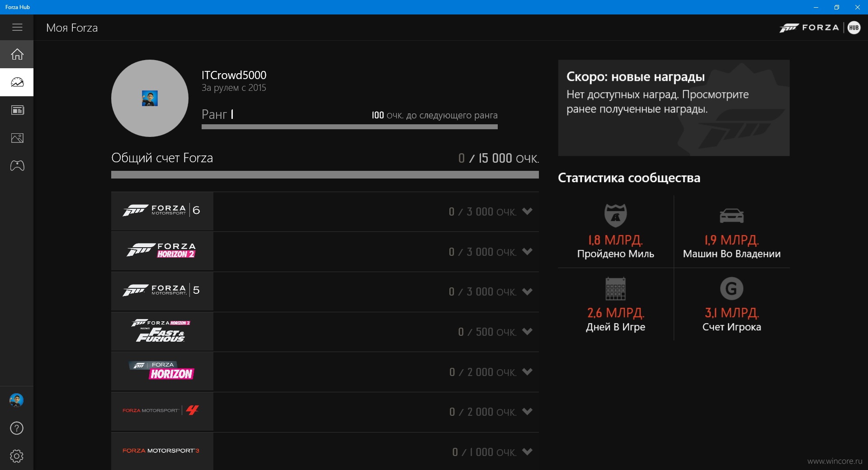Click the pink Forza Horizon logo tile
Screen dimensions: 868x470
coord(162,371)
